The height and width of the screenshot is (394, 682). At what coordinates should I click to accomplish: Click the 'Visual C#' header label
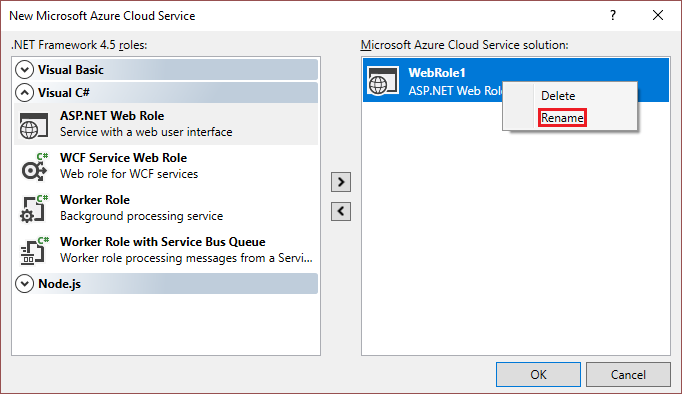64,93
